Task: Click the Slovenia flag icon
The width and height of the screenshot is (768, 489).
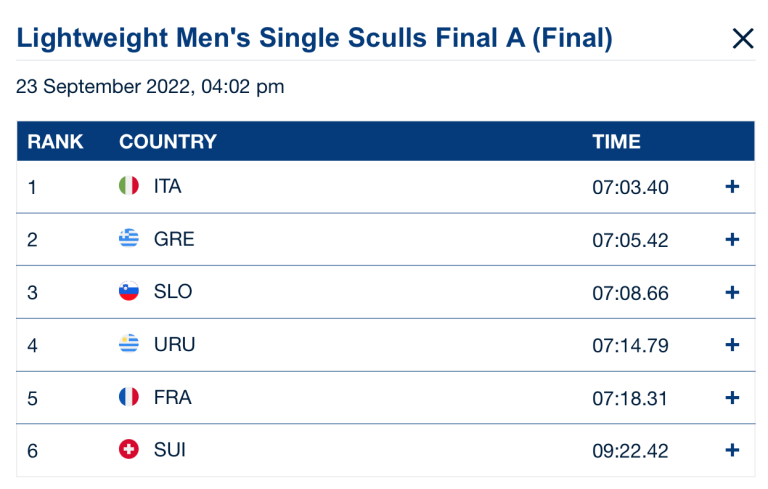Action: tap(128, 292)
